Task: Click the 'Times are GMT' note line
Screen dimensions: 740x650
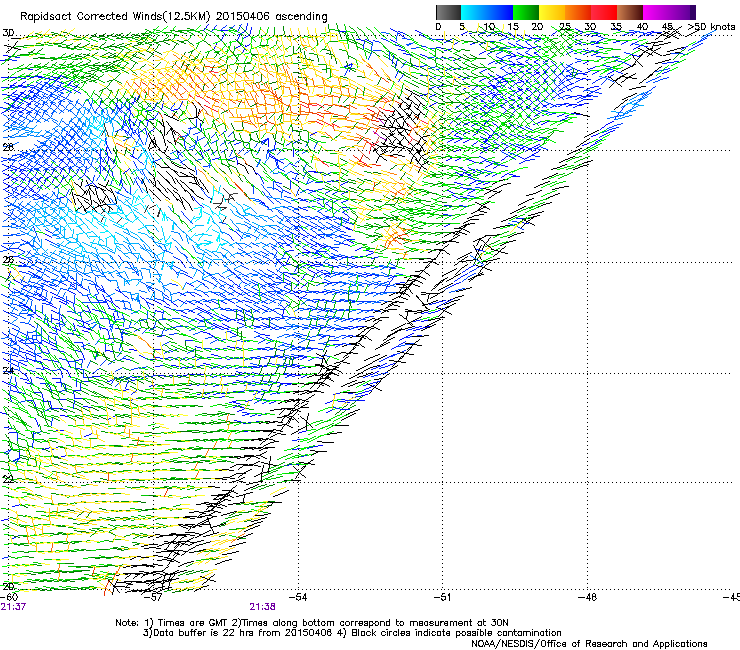Action: 312,623
